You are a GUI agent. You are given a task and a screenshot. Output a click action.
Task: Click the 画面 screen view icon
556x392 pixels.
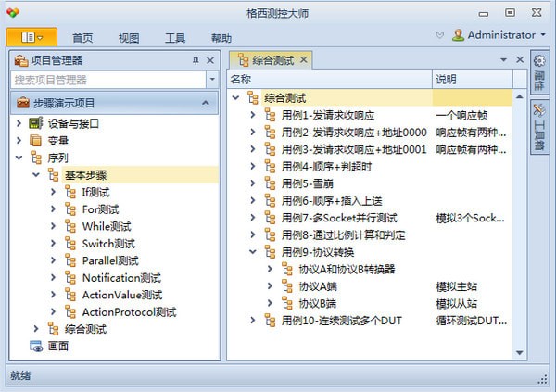[36, 346]
